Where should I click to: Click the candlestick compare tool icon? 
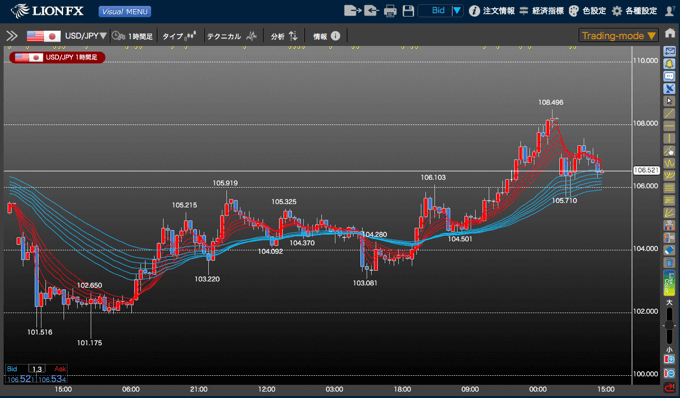pos(669,238)
